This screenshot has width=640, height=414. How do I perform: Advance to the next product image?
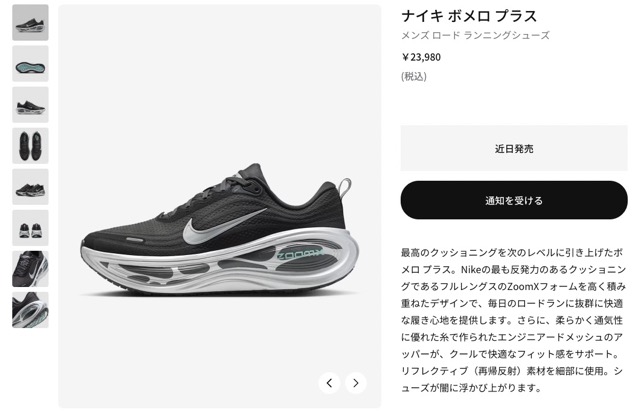(356, 383)
